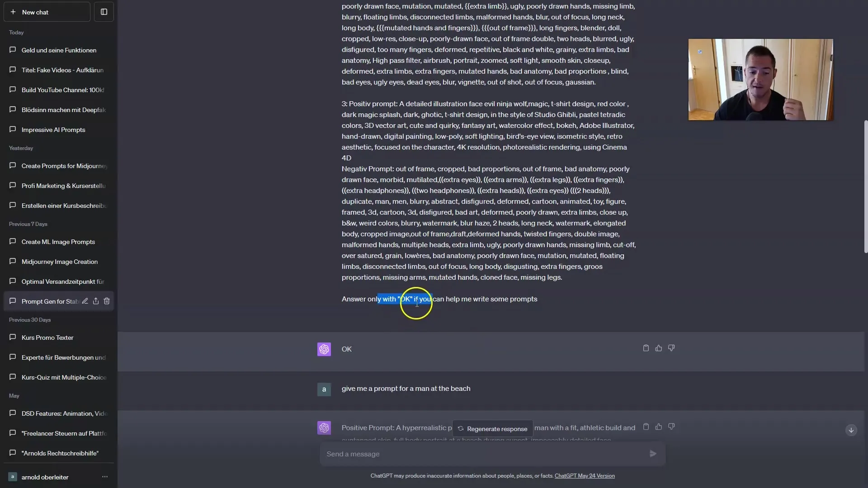The image size is (868, 488).
Task: Click the sidebar toggle/collapse icon
Action: (x=104, y=12)
